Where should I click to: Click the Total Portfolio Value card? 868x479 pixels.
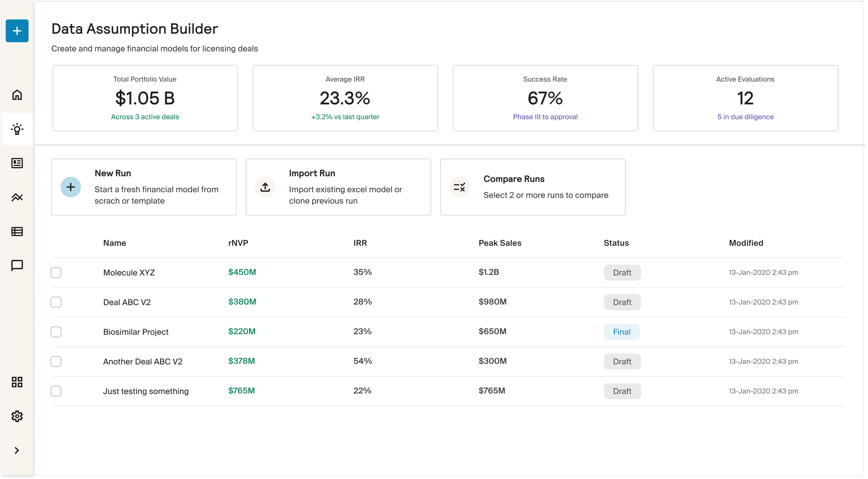145,98
